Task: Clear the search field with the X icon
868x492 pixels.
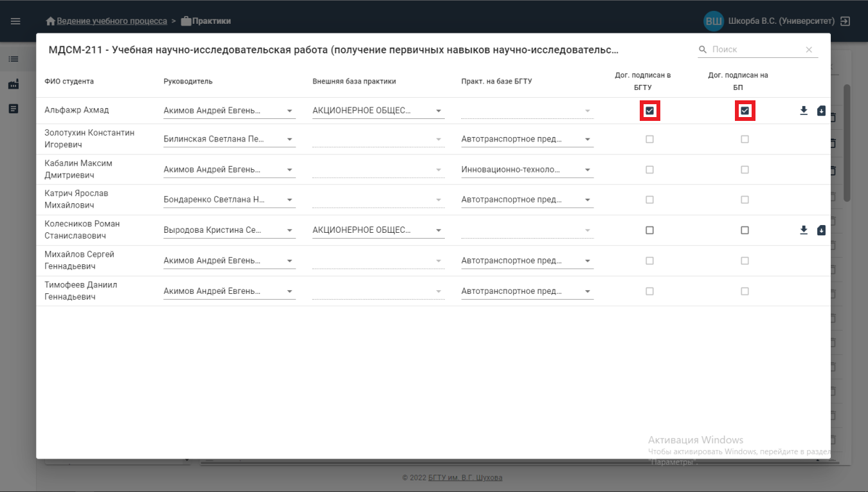Action: tap(809, 50)
